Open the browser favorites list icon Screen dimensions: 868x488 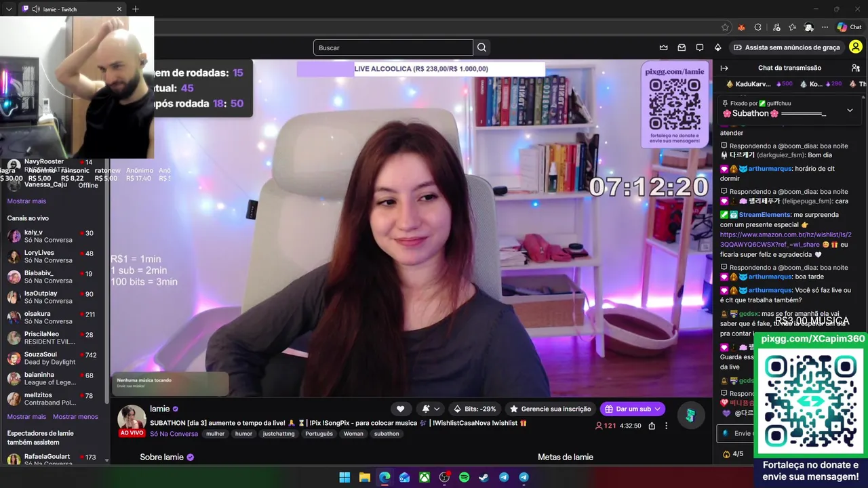tap(792, 27)
